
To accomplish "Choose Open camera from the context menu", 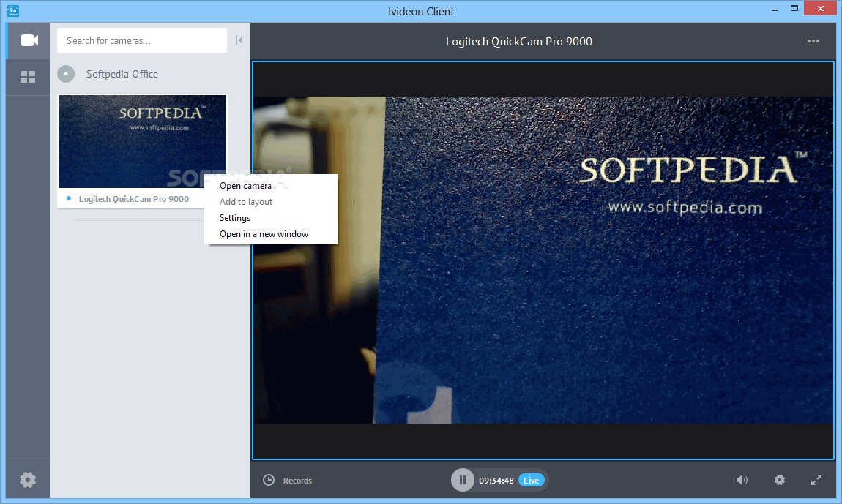I will [271, 186].
